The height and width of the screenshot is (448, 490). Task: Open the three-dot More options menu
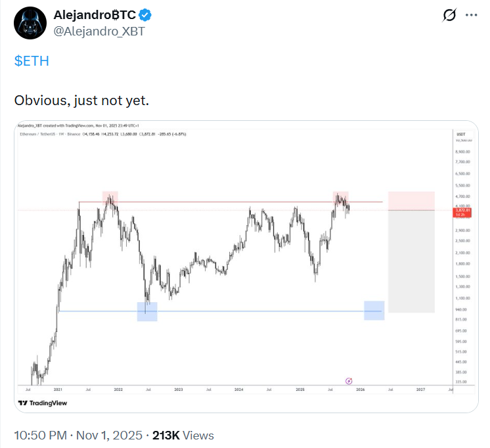pos(472,14)
